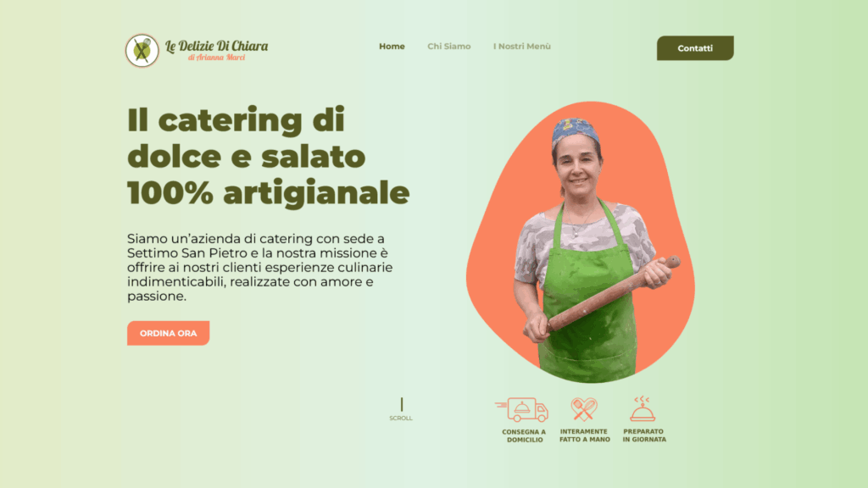Screen dimensions: 868x488
Task: Click the steaming cloche dish icon
Action: 643,409
